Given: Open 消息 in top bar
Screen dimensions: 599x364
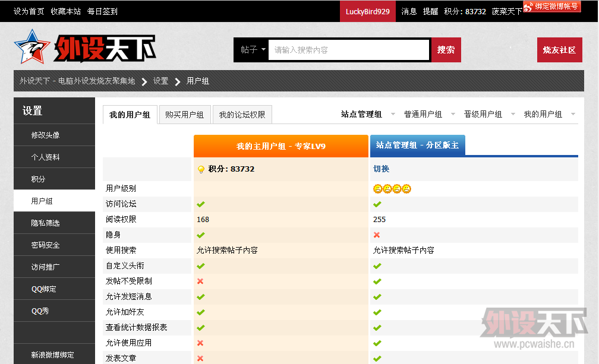Looking at the screenshot, I should click(x=409, y=11).
